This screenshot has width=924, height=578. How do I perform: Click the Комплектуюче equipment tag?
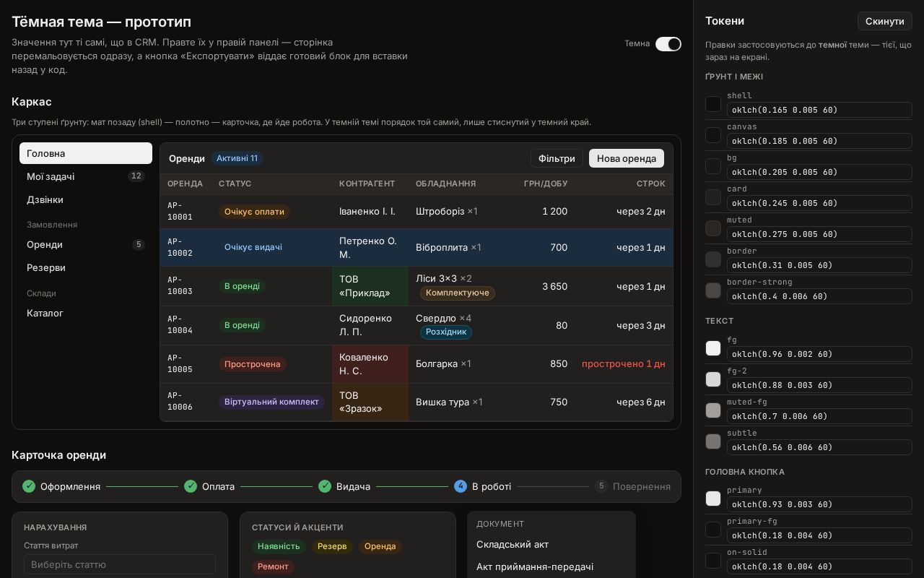coord(458,293)
